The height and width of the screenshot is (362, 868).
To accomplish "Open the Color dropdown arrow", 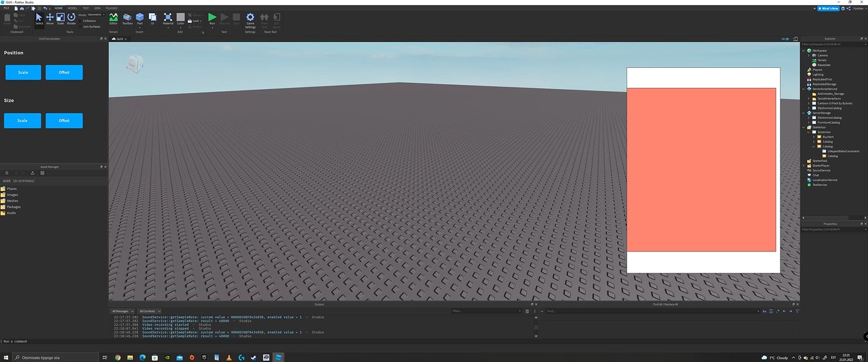I will coord(181,27).
